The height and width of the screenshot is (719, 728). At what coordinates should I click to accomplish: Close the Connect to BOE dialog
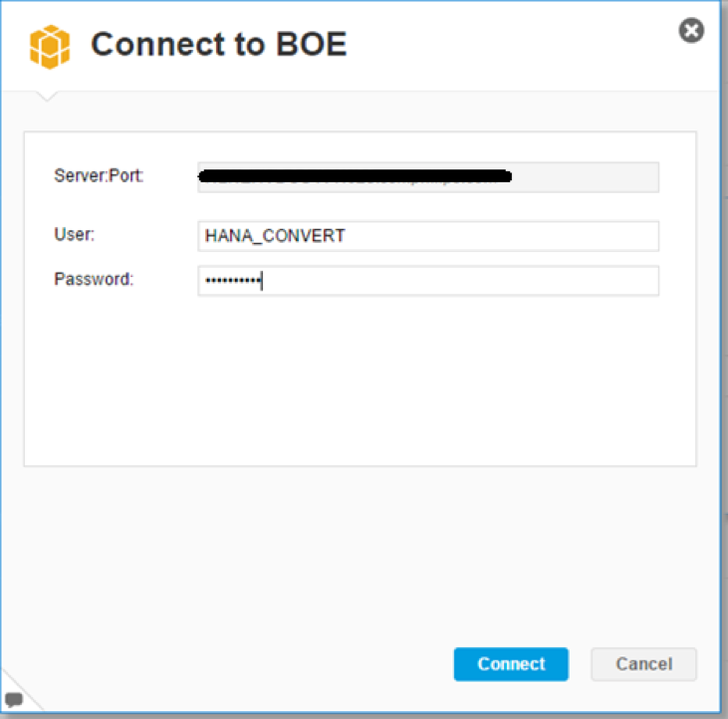tap(691, 31)
